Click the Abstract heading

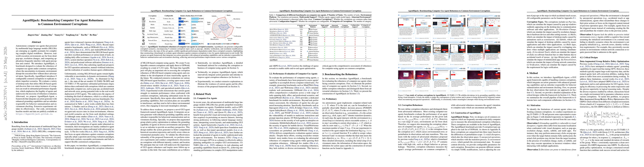[x=36, y=42]
